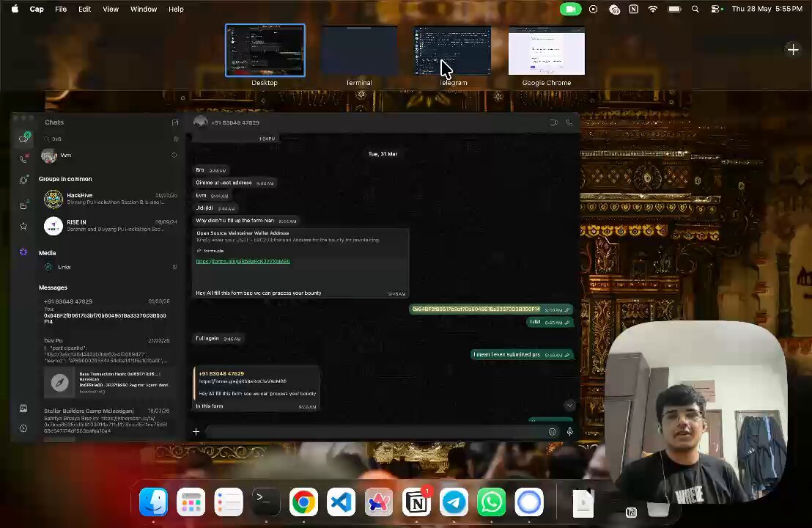This screenshot has height=528, width=812.
Task: Switch to the Terminal space thumbnail
Action: coord(359,51)
